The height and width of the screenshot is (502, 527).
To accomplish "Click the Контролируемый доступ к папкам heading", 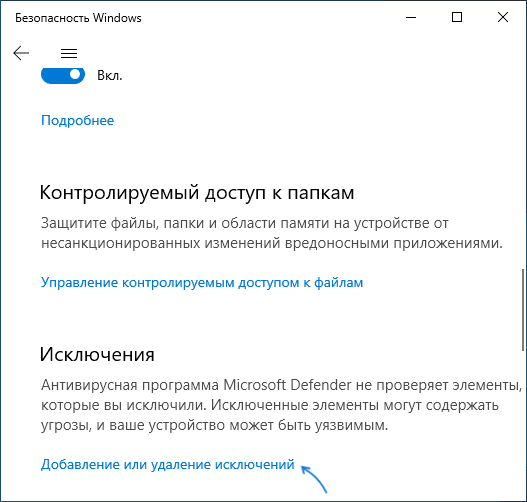I will coord(197,193).
